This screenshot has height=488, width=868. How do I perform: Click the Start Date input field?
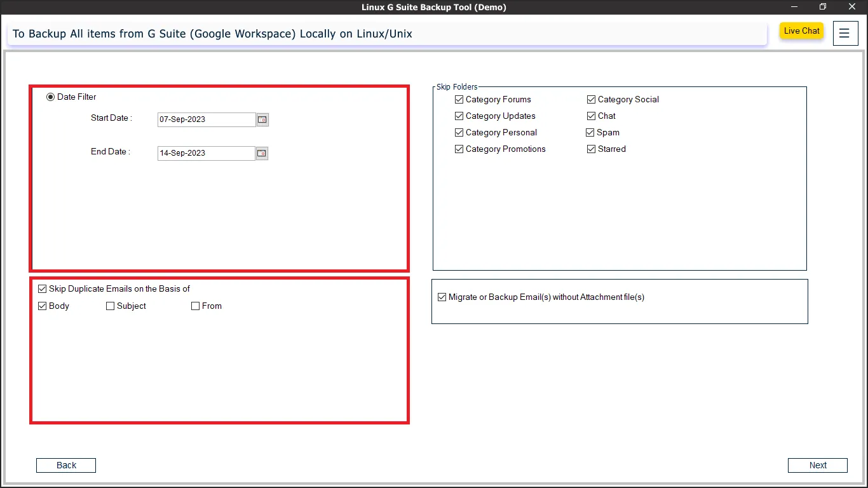pyautogui.click(x=206, y=119)
